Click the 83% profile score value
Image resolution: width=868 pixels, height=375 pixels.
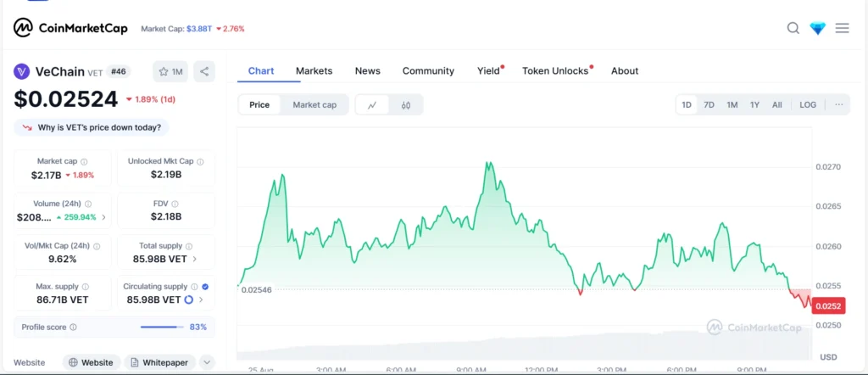[x=198, y=327]
